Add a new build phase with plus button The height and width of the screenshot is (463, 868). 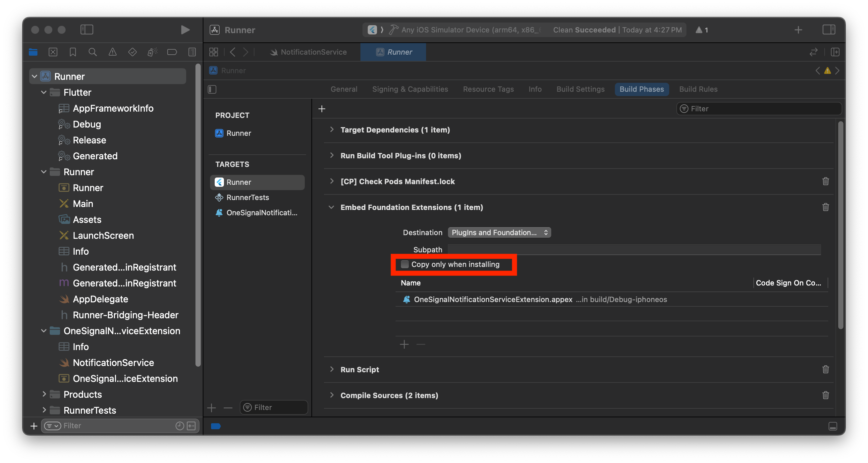click(x=322, y=109)
